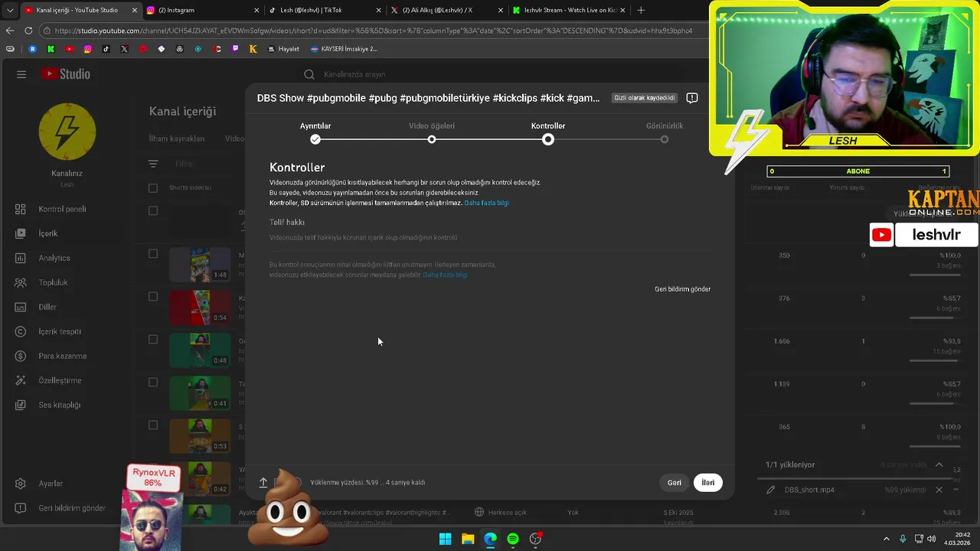Select the Görünürlük step
980x551 pixels.
(665, 132)
